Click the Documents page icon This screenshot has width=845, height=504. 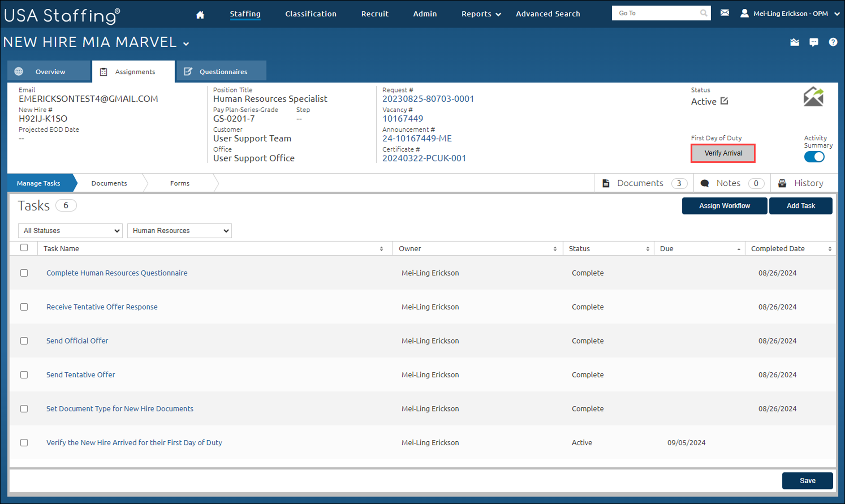tap(606, 183)
